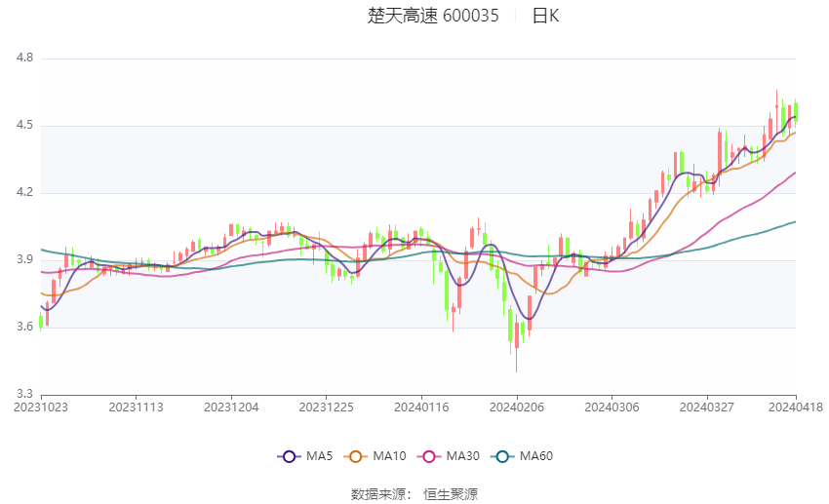The height and width of the screenshot is (504, 829).
Task: Toggle the MA30 legend series
Action: tap(449, 456)
